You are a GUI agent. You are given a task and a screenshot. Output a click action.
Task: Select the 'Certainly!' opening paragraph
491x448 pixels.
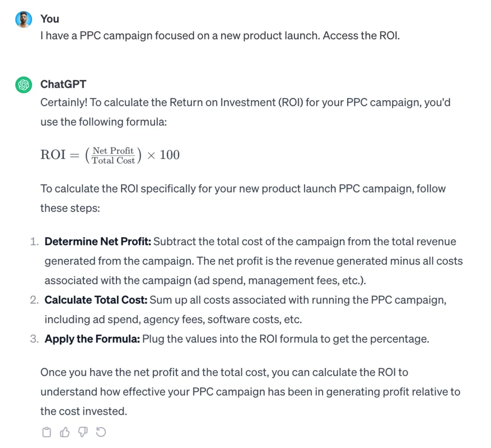[245, 112]
